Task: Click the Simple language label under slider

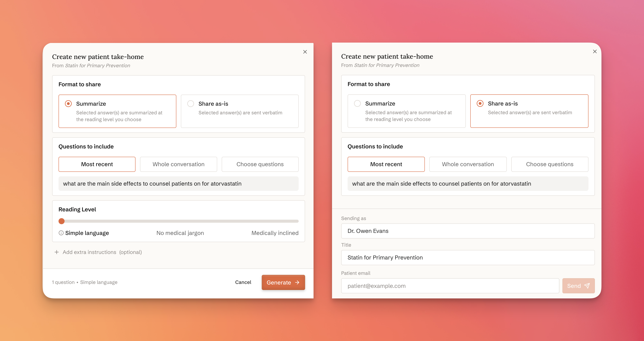Action: (87, 233)
